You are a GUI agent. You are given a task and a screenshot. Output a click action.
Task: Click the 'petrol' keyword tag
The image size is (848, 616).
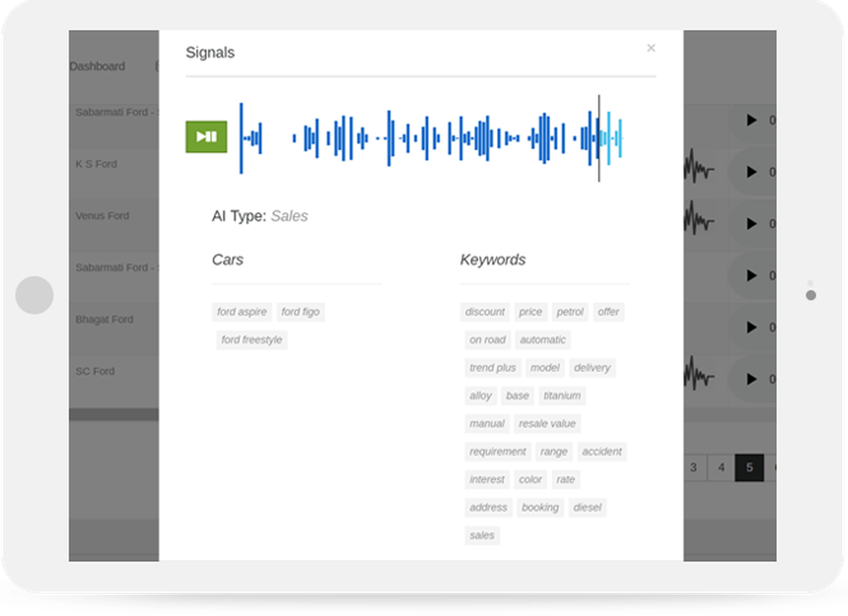click(570, 312)
